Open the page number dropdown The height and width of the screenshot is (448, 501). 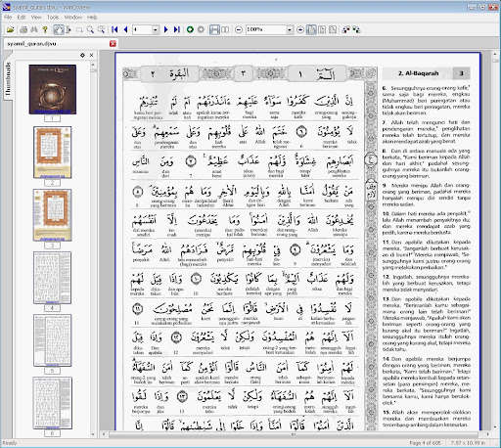coord(156,29)
